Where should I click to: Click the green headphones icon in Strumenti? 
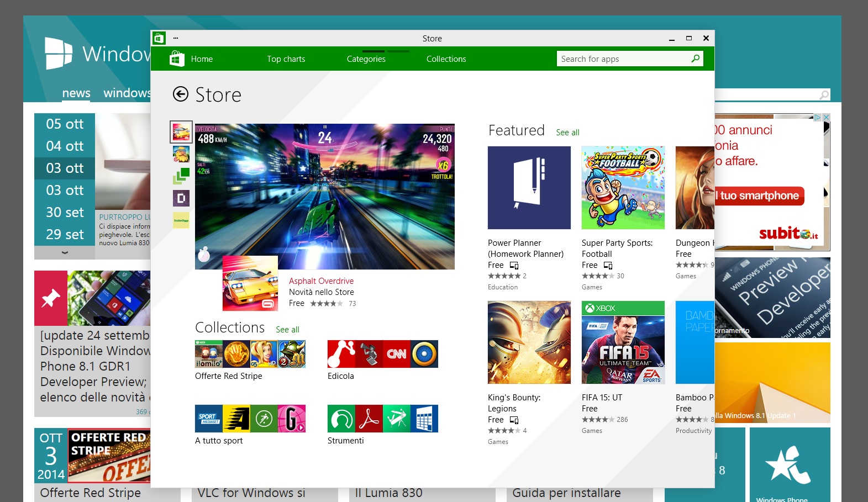pos(341,419)
